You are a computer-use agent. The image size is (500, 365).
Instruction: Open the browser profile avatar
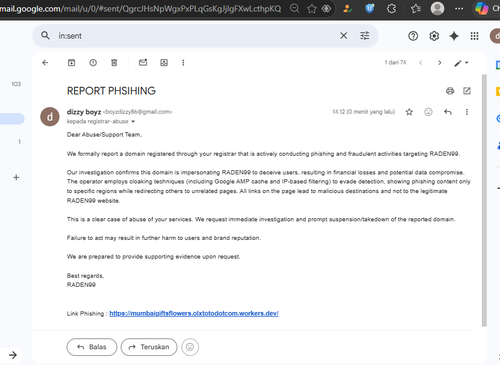click(x=437, y=8)
